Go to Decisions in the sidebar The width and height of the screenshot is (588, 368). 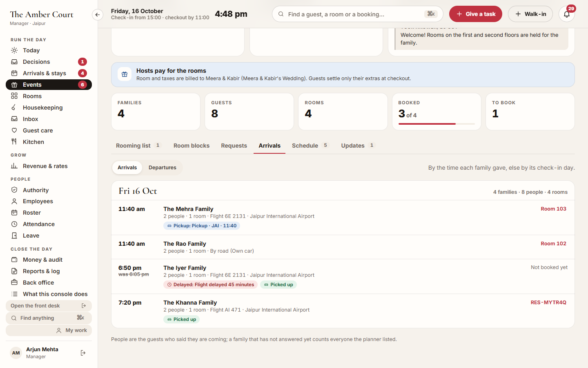click(x=49, y=62)
